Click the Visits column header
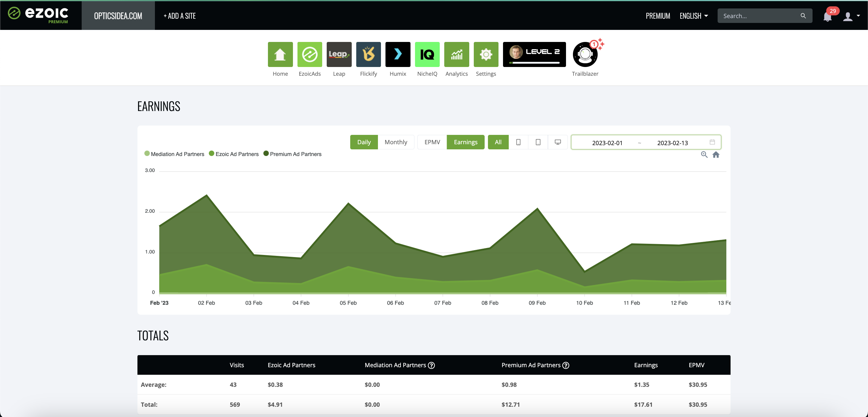This screenshot has width=868, height=417. tap(237, 365)
